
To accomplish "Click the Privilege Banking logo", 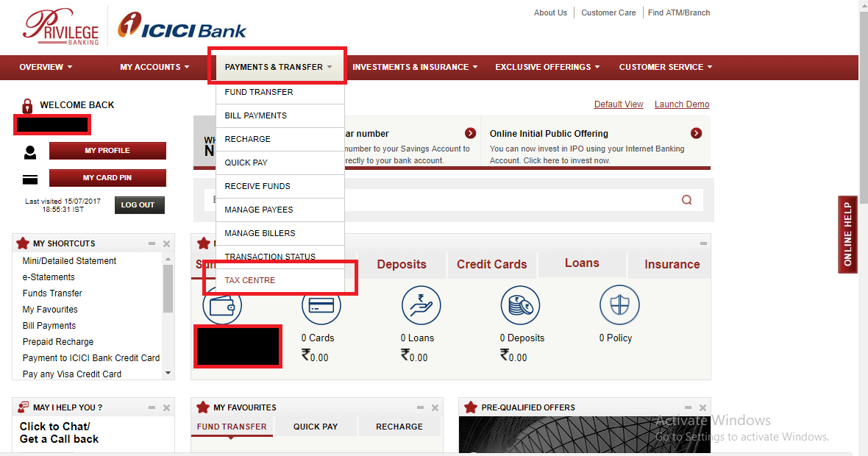I will (61, 26).
